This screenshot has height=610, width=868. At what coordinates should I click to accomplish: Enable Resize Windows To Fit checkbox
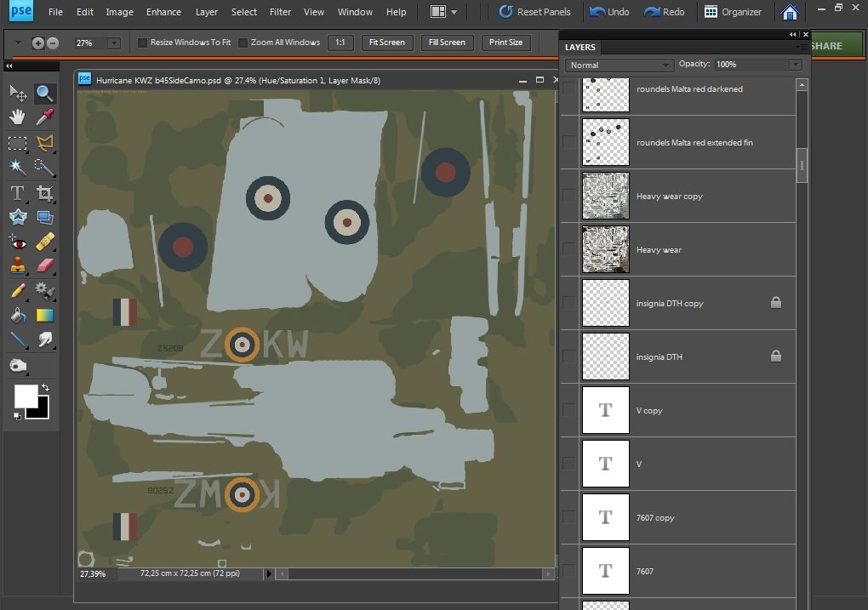click(143, 43)
